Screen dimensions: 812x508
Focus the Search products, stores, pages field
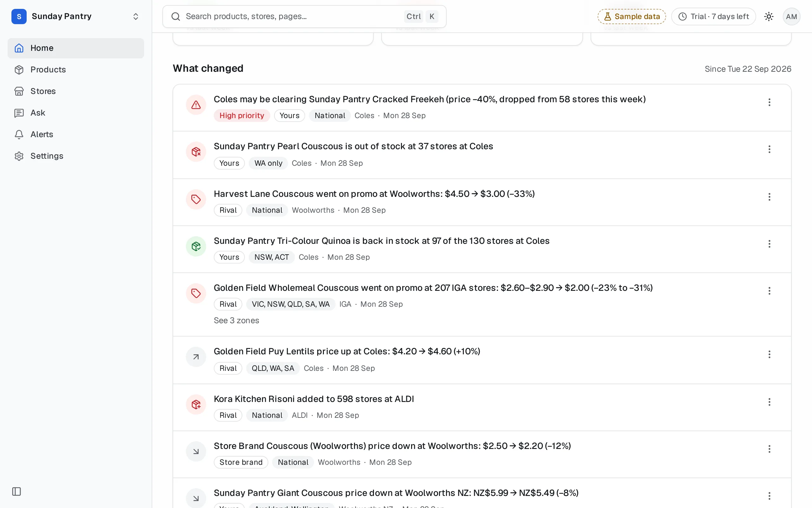click(304, 17)
